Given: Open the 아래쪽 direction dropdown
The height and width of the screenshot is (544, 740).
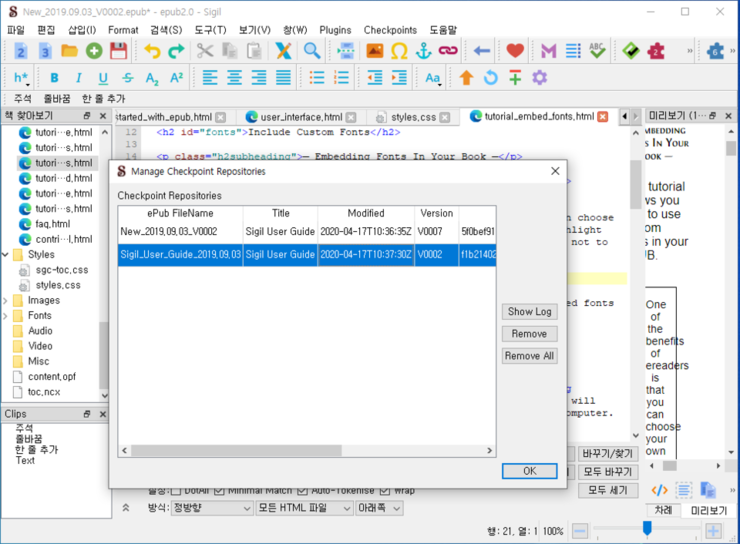Looking at the screenshot, I should (379, 508).
